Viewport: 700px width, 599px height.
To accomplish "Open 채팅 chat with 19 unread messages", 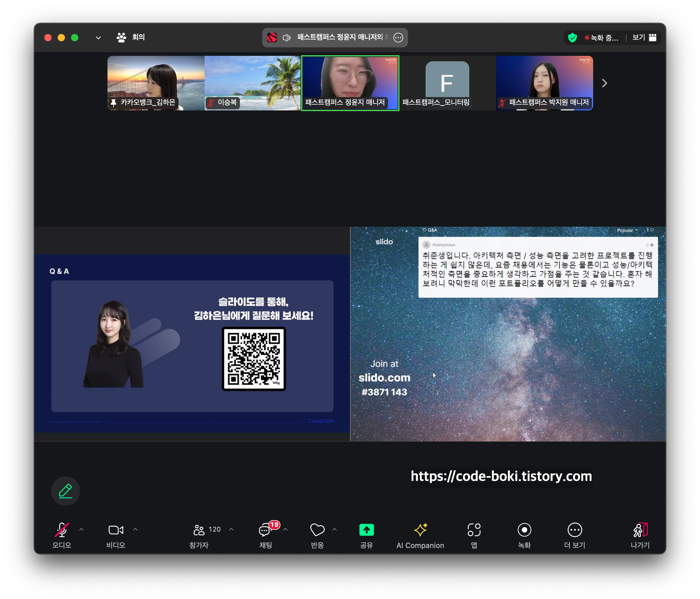I will coord(265,530).
